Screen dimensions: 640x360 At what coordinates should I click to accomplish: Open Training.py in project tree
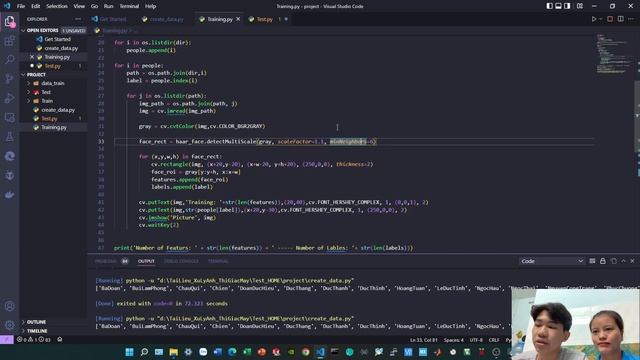click(53, 127)
